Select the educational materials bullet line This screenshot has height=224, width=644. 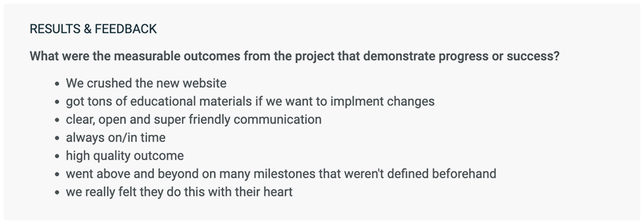(x=250, y=102)
